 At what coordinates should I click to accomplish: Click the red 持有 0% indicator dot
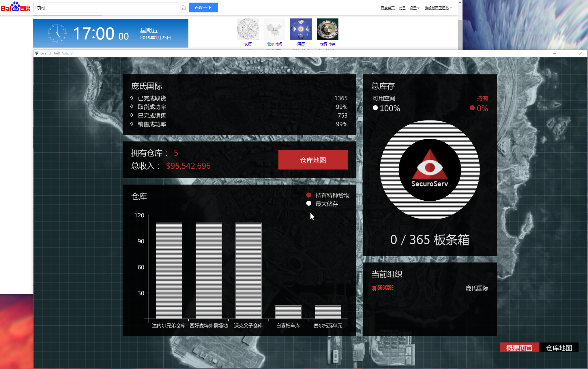click(x=472, y=108)
